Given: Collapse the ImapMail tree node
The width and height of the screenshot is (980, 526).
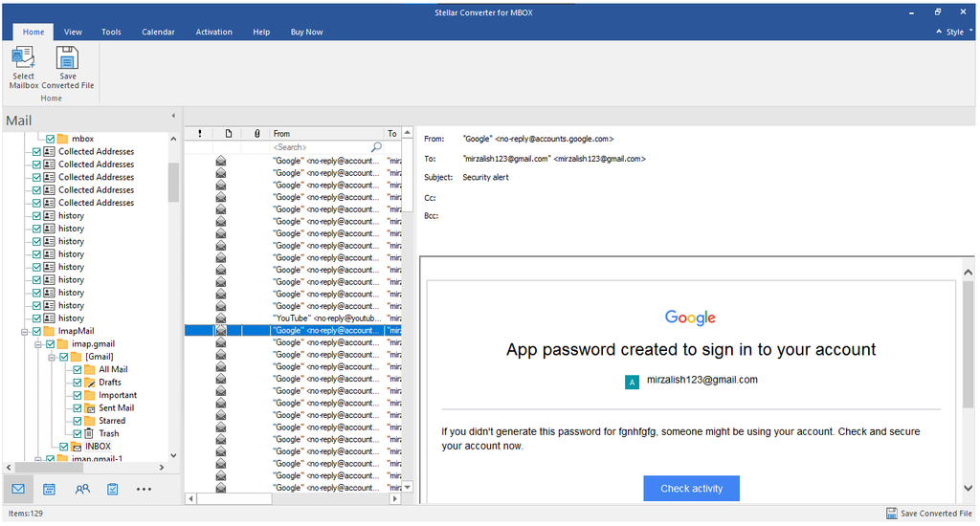Looking at the screenshot, I should click(x=24, y=332).
